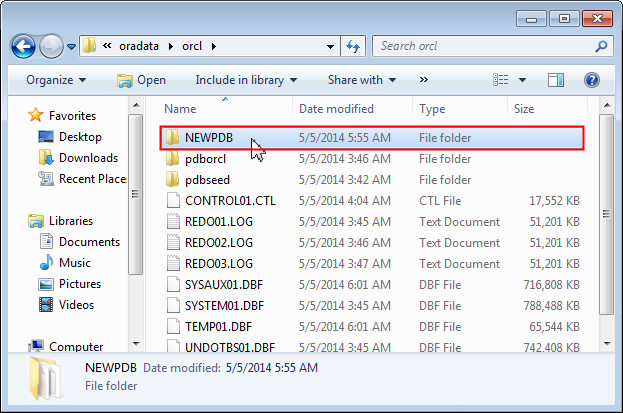Click the REDO03.LOG file icon
Screen dimensions: 623x413
pos(173,263)
